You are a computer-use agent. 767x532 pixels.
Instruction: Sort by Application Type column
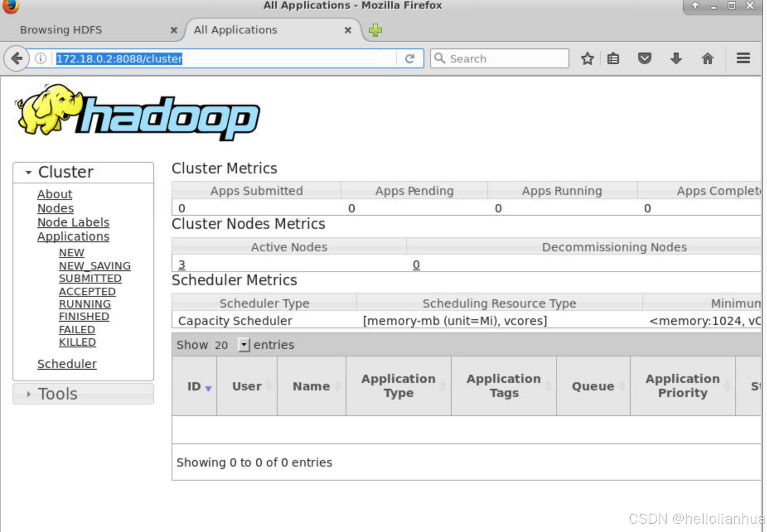tap(399, 386)
